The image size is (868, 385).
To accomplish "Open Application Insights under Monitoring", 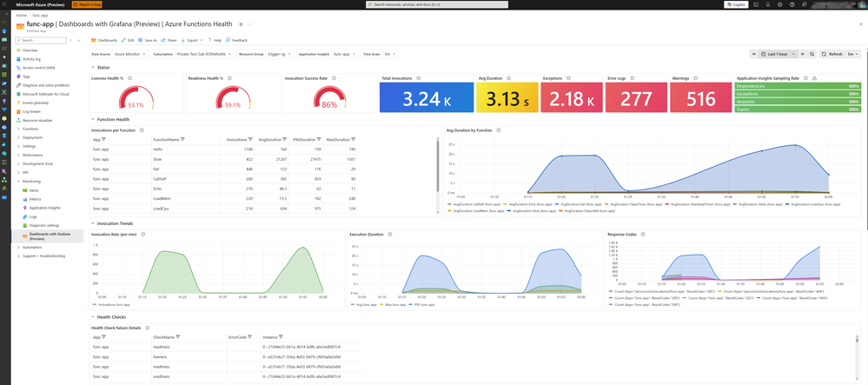I will (45, 208).
